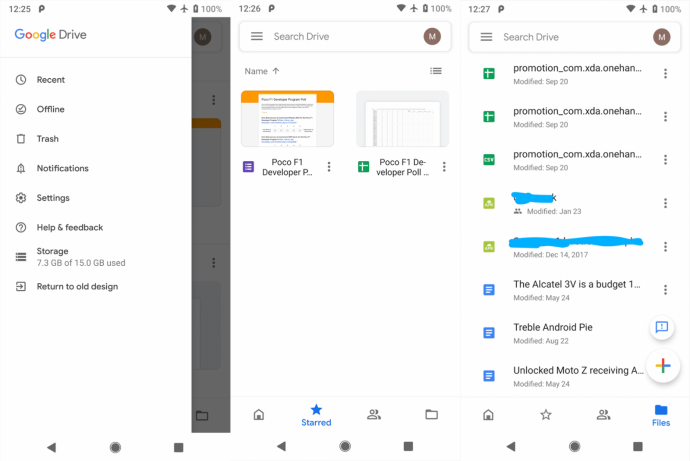Tap the Docs icon for Treble Android Pie
The height and width of the screenshot is (461, 690).
[x=489, y=333]
